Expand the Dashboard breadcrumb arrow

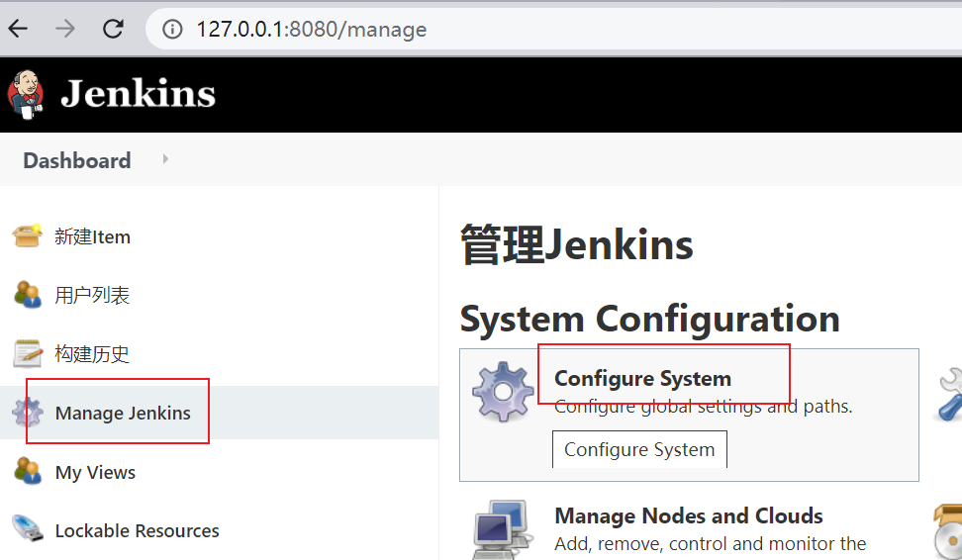coord(165,159)
